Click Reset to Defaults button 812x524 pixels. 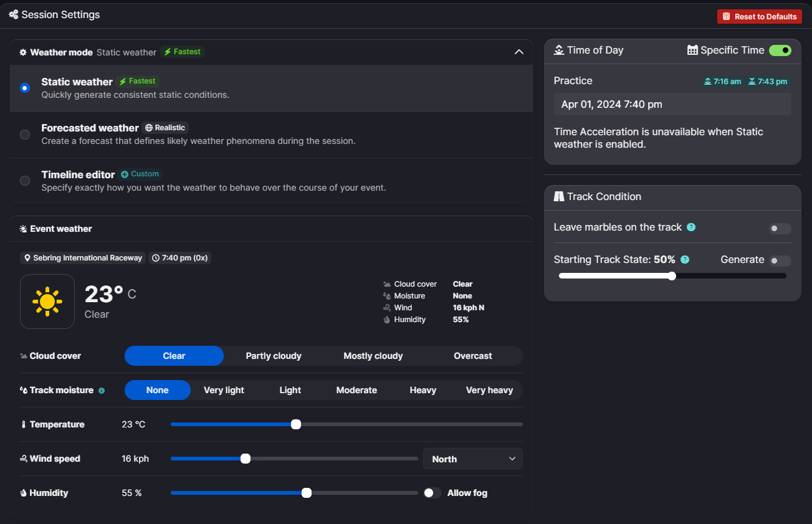(x=760, y=17)
